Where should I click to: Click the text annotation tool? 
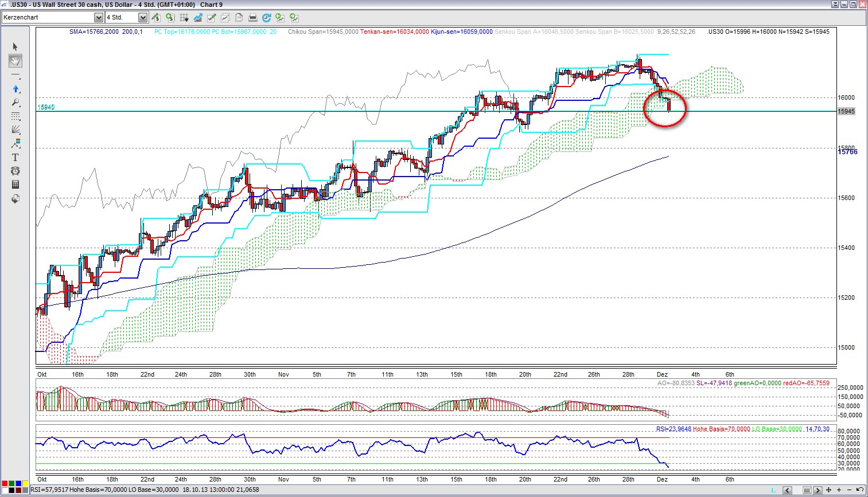pos(15,158)
